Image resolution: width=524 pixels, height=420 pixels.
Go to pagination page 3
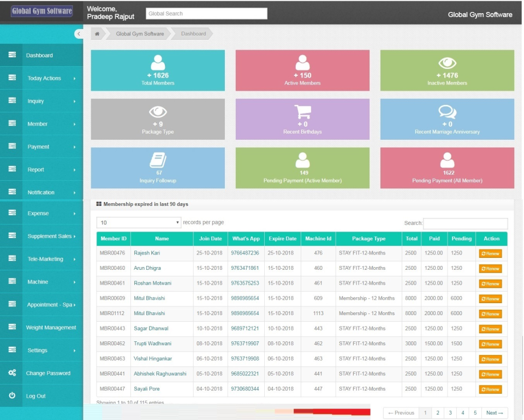449,413
